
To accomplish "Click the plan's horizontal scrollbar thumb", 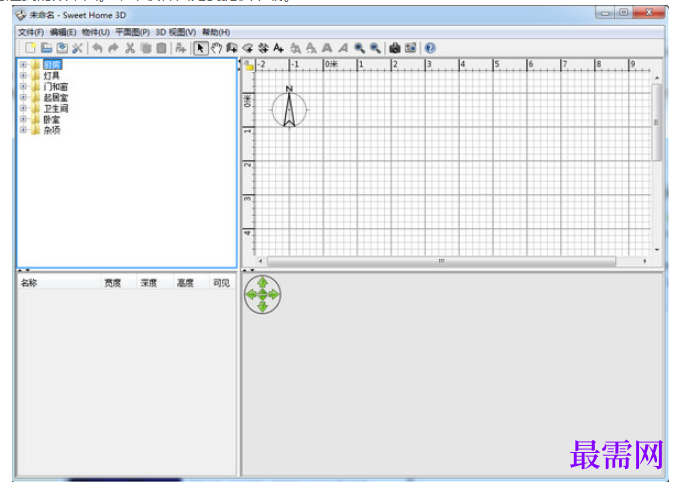I will pos(441,261).
